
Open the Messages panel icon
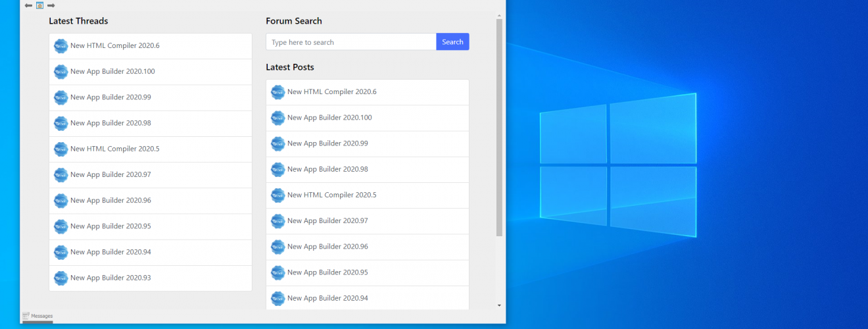click(x=26, y=316)
